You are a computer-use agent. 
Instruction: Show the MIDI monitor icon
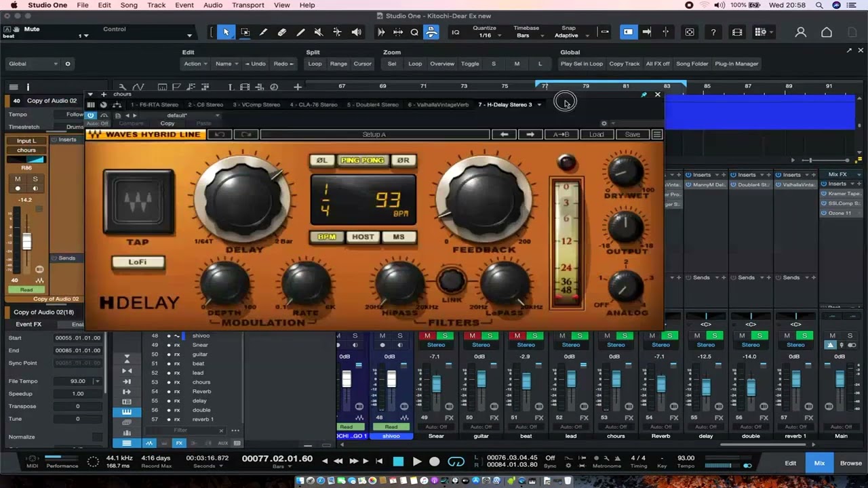click(x=32, y=460)
